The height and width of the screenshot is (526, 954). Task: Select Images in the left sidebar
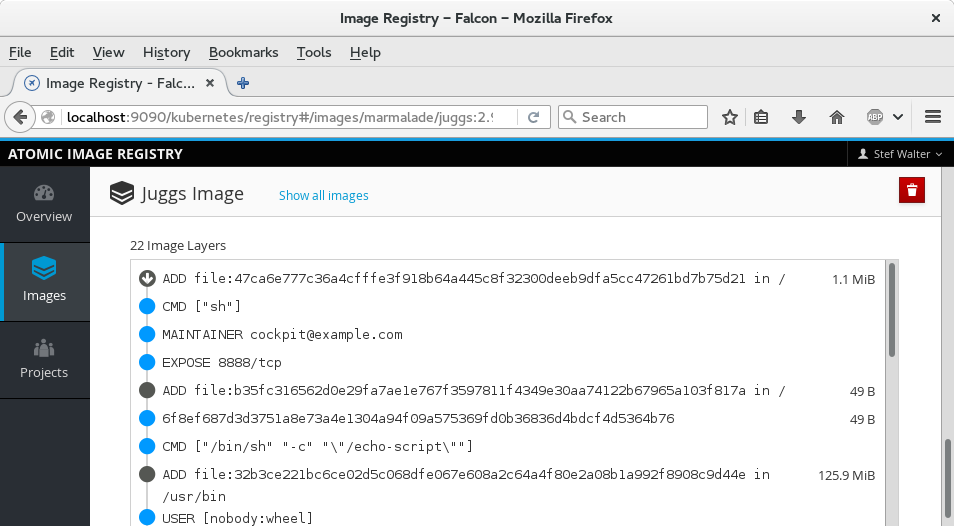coord(44,281)
